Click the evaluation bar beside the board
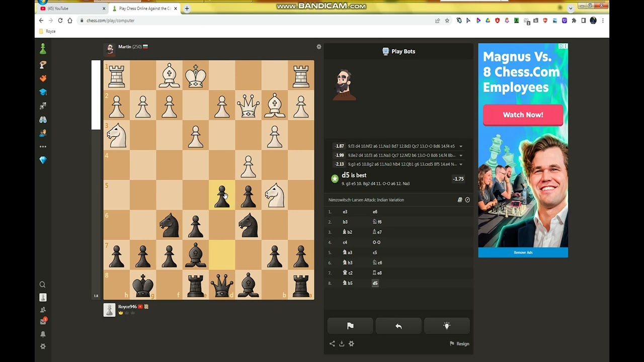Screen dimensions: 644x362 [96, 180]
